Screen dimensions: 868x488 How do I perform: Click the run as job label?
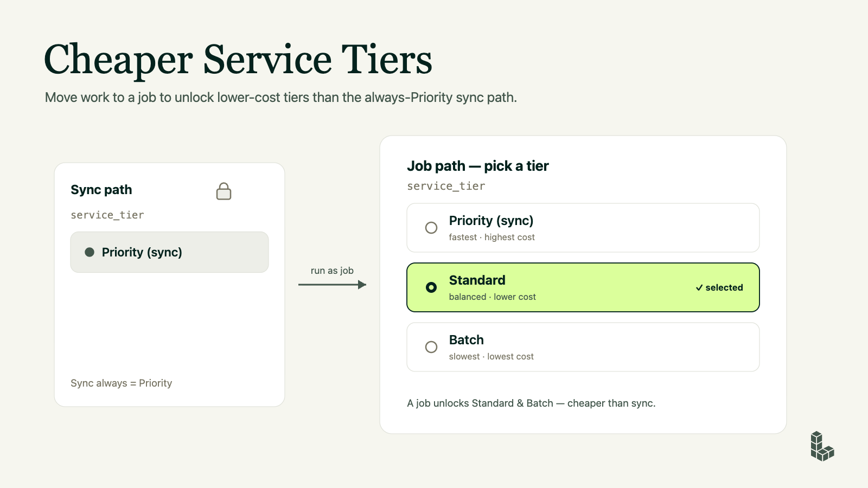click(332, 271)
